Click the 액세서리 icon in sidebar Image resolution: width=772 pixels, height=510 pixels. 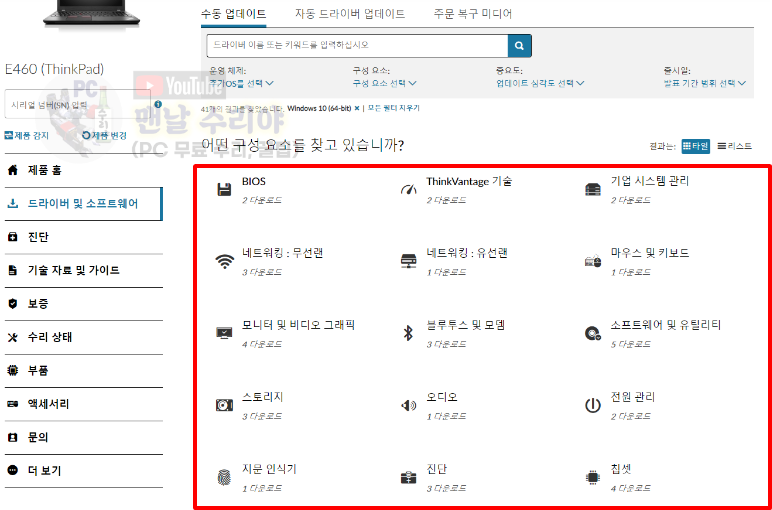13,404
